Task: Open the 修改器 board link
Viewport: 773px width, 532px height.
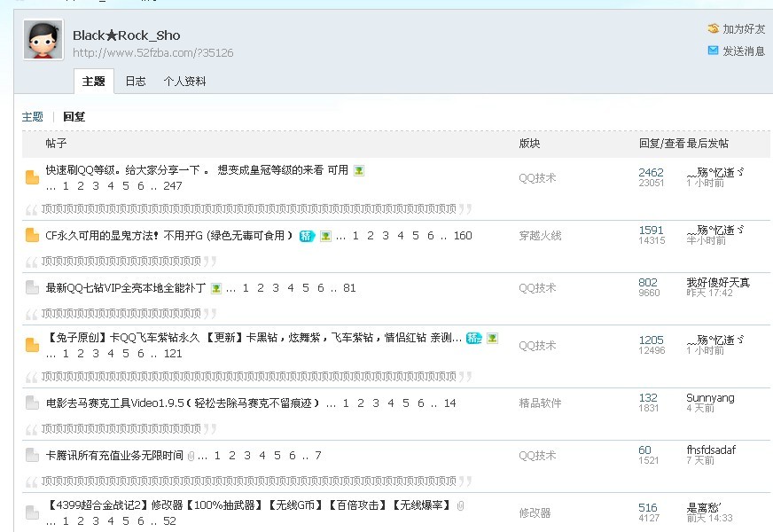Action: (535, 513)
